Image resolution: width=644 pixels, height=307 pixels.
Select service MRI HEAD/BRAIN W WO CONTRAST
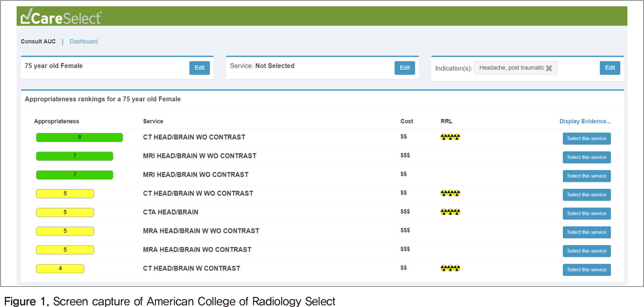coord(587,157)
